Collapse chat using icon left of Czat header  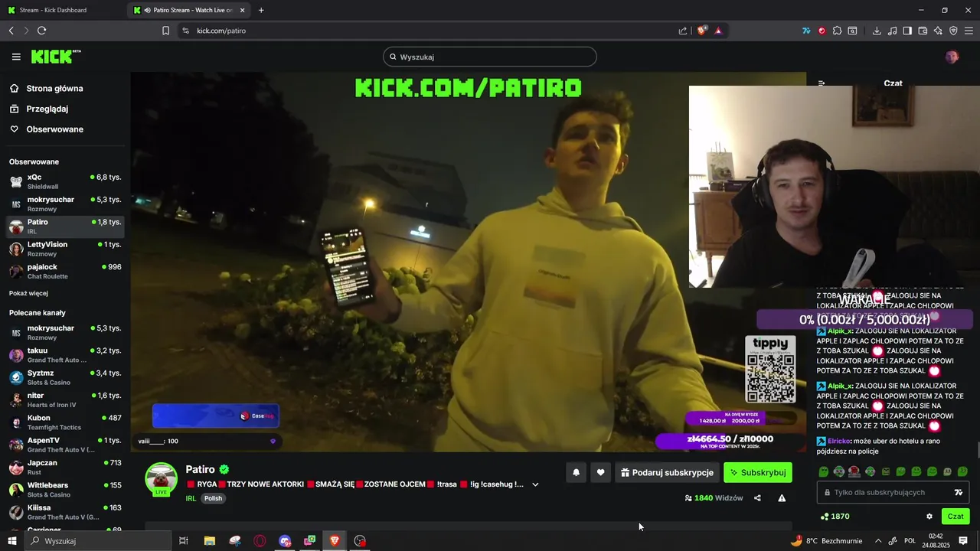822,83
